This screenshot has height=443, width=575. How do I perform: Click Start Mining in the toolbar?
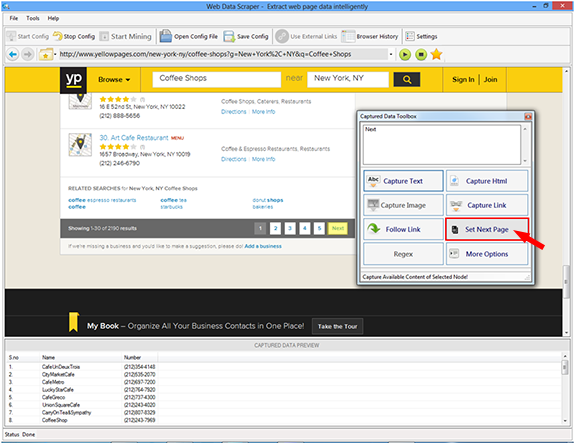(126, 36)
